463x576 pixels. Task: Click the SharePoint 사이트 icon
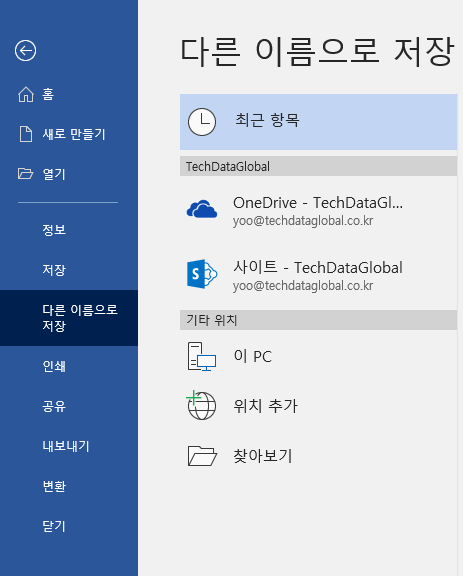point(202,274)
